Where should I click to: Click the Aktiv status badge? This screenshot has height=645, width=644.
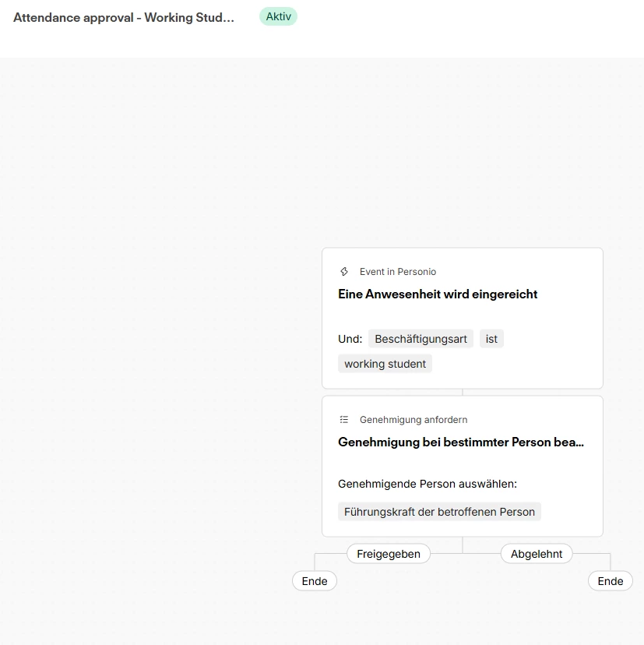(x=278, y=16)
